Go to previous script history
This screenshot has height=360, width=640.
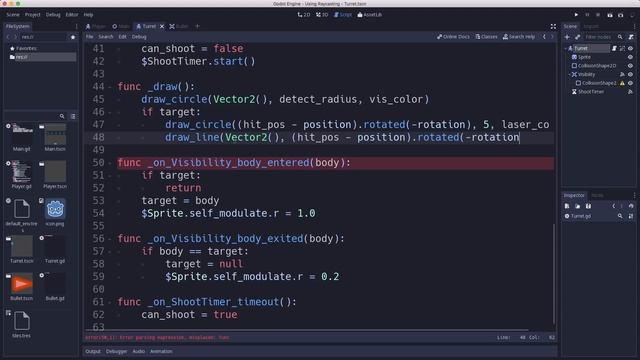[544, 37]
